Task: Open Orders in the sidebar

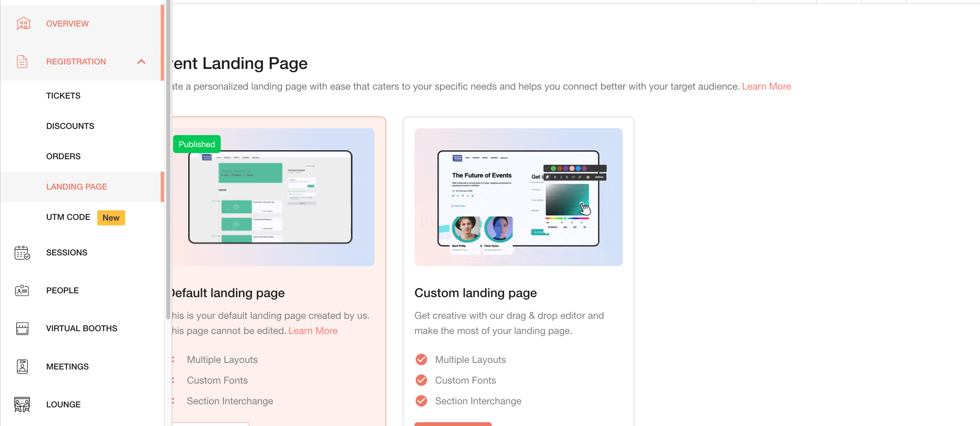Action: (x=63, y=156)
